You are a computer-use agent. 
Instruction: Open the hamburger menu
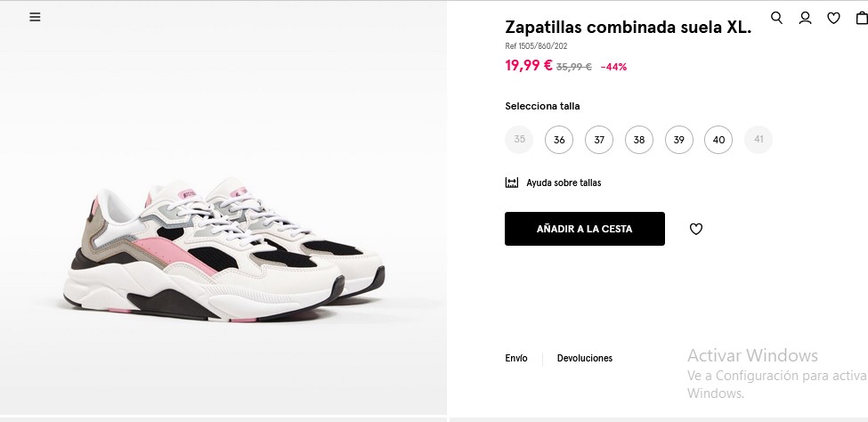tap(35, 17)
